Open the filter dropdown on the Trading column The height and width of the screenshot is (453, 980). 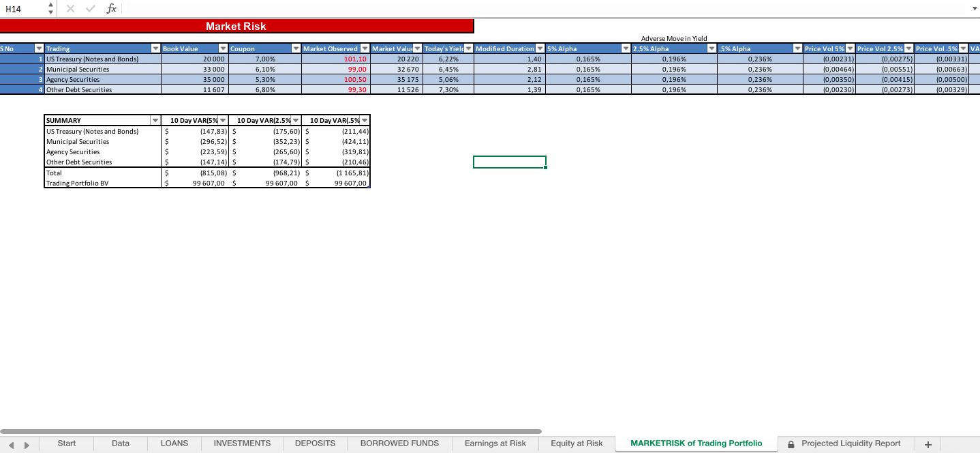click(156, 48)
